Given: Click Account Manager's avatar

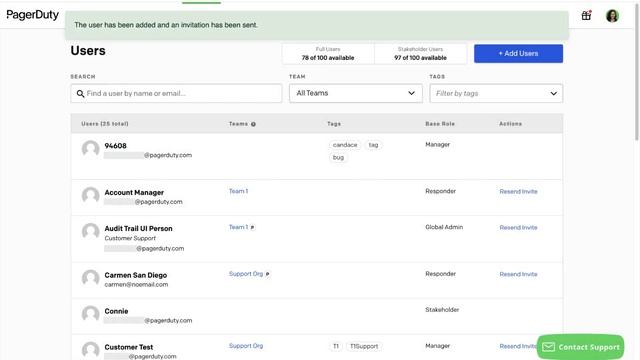Looking at the screenshot, I should 91,196.
